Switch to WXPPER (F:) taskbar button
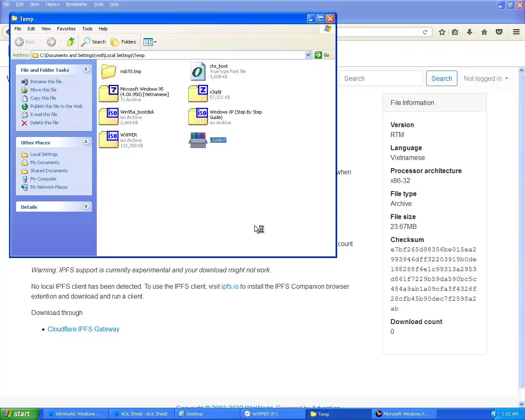Image resolution: width=525 pixels, height=420 pixels. [x=273, y=414]
